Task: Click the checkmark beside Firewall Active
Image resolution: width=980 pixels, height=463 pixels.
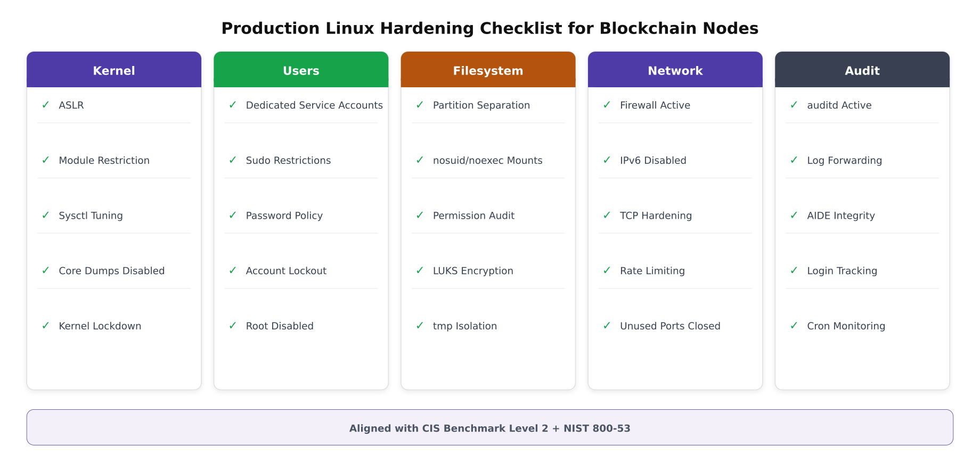Action: click(607, 105)
